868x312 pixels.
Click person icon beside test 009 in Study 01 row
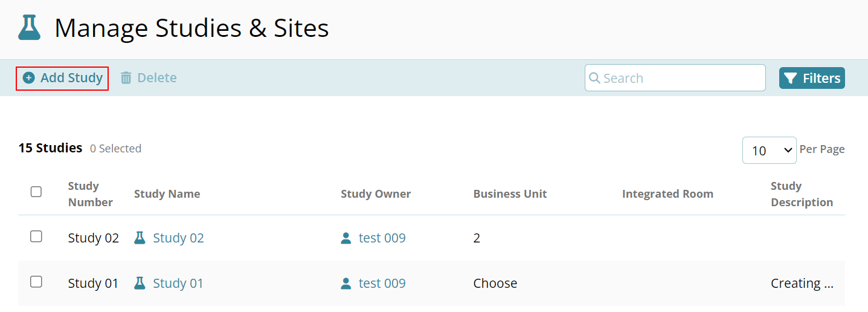click(x=346, y=284)
